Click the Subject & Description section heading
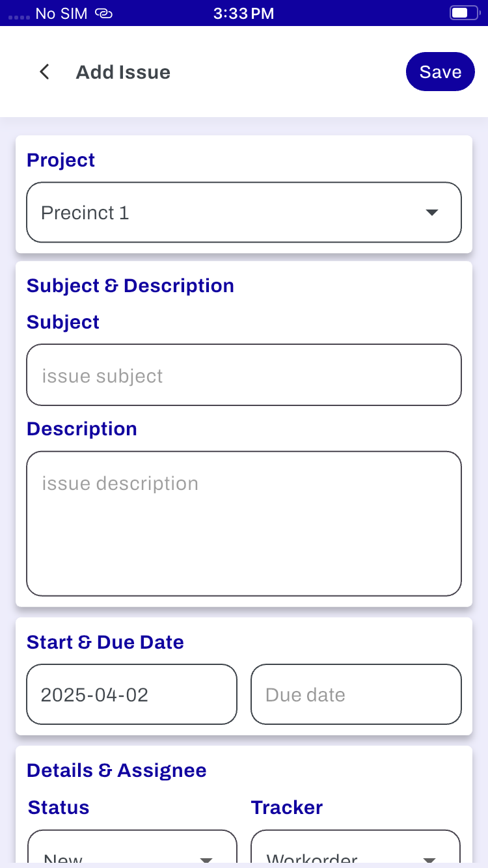Screen dimensions: 488x868 130,286
